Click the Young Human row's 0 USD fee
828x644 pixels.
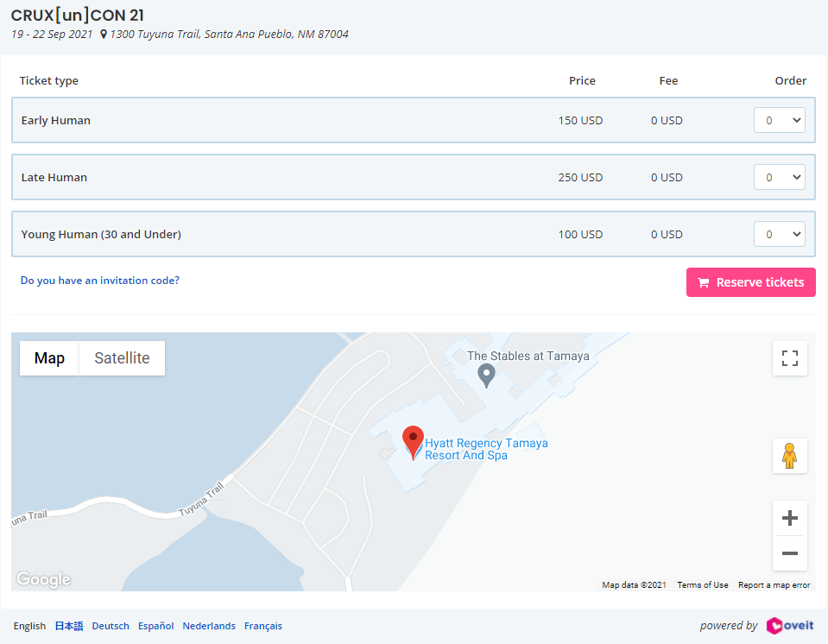[x=667, y=234]
